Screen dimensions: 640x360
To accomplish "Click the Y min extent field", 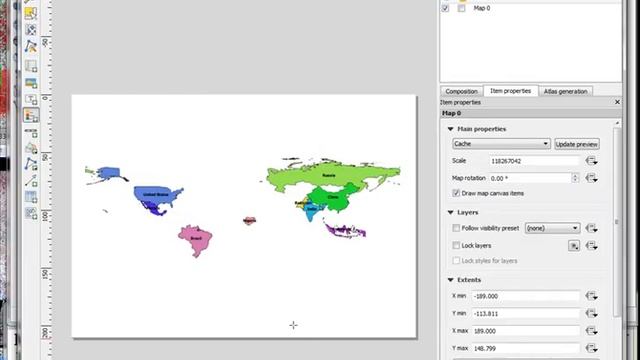I will click(526, 313).
